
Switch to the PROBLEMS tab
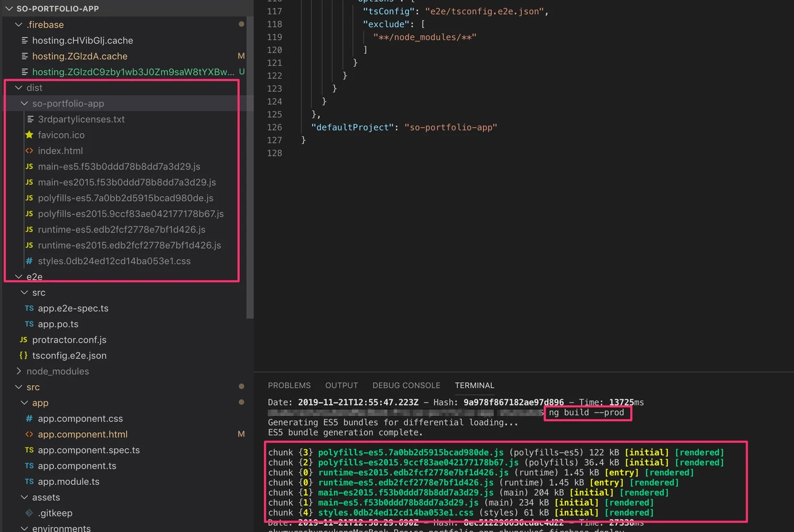289,385
